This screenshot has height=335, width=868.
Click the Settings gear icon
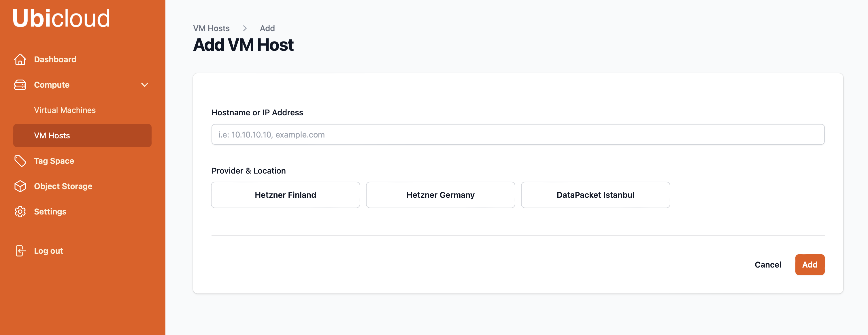tap(20, 212)
